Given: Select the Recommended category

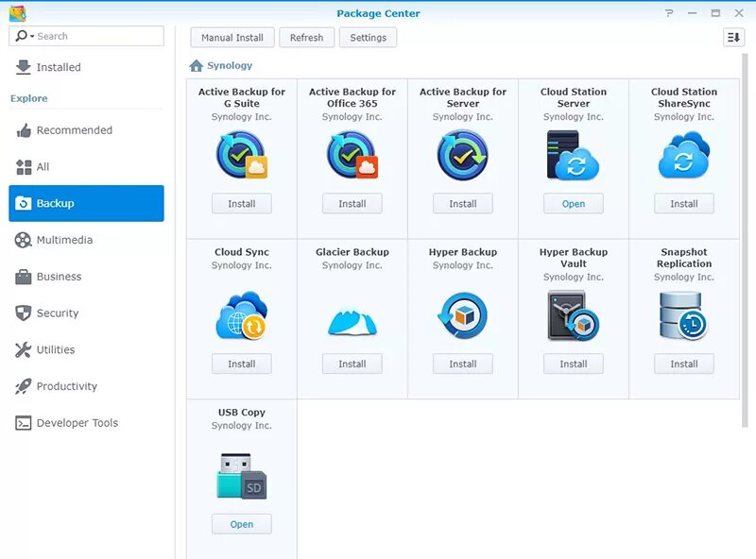Looking at the screenshot, I should pyautogui.click(x=86, y=130).
